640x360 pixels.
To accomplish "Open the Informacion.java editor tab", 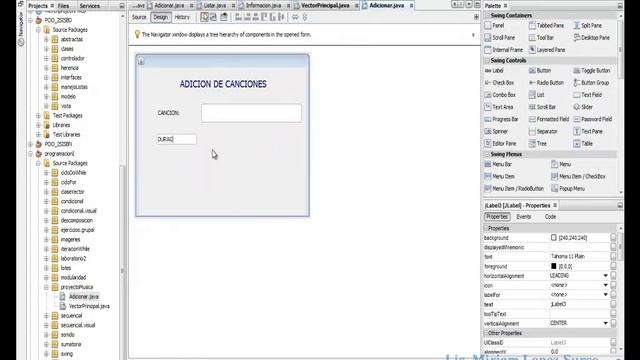I will 263,6.
